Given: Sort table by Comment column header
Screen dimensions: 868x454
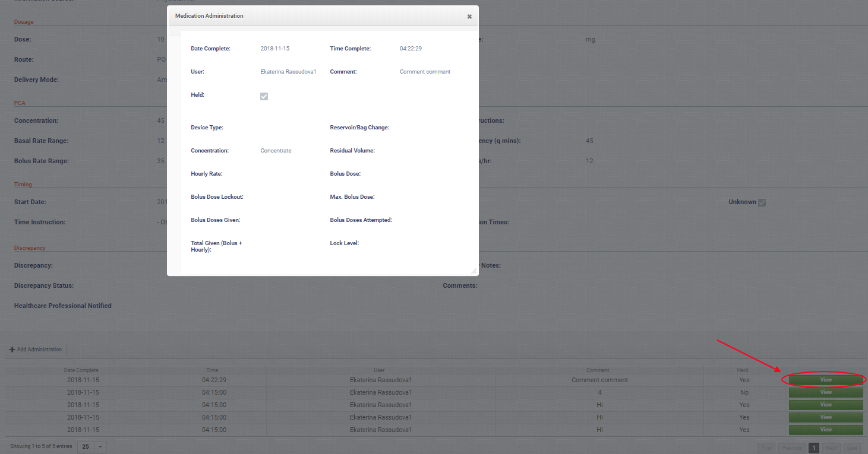Looking at the screenshot, I should pos(598,370).
